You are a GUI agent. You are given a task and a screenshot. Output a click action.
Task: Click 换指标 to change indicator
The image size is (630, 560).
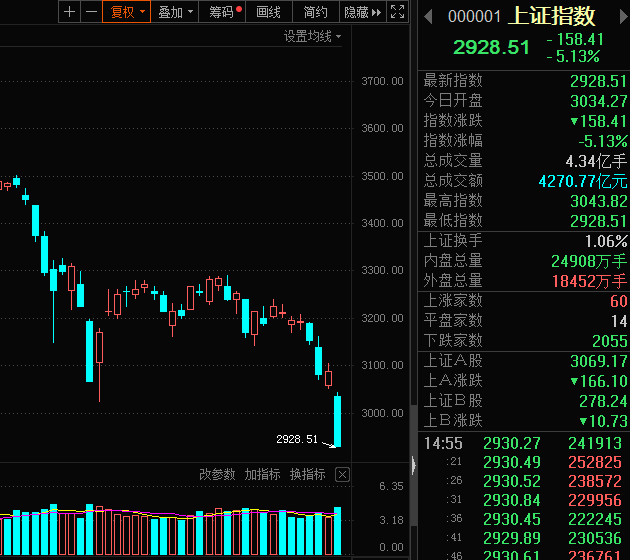(307, 474)
